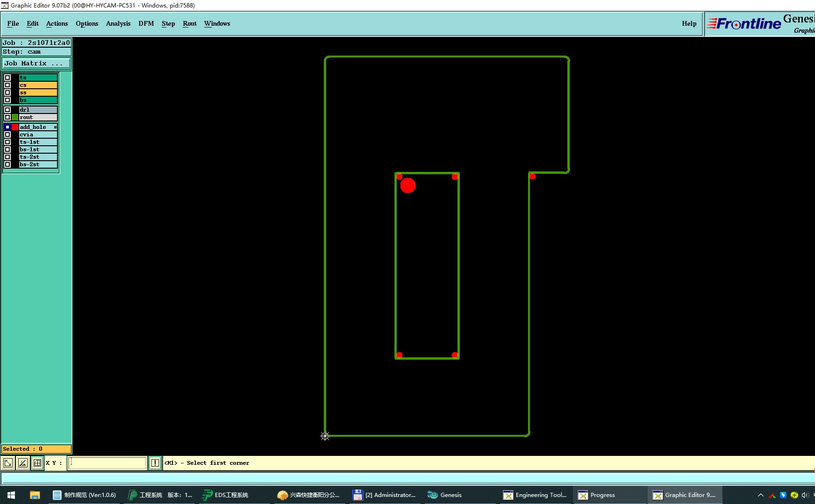Toggle display checkbox for drl layer
The height and width of the screenshot is (504, 815).
(x=7, y=110)
